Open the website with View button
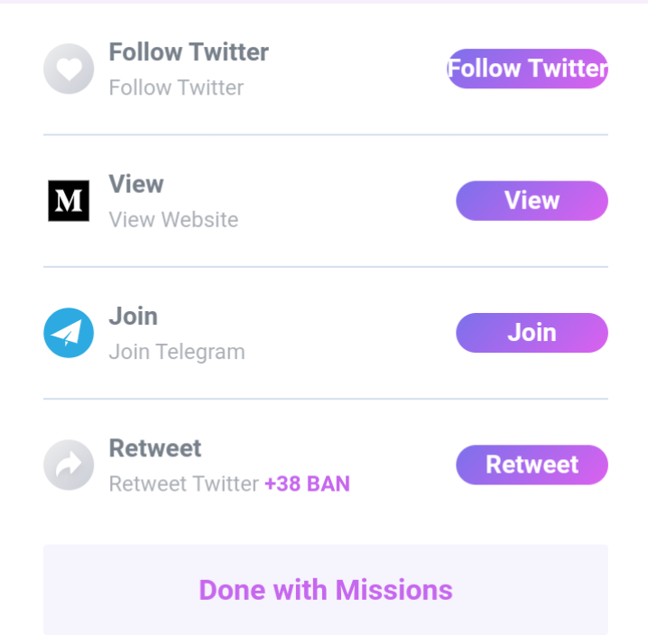 coord(532,201)
